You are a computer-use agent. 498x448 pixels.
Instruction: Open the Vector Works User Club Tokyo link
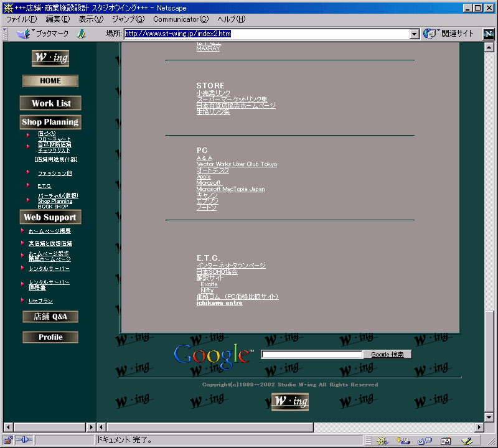[x=237, y=164]
